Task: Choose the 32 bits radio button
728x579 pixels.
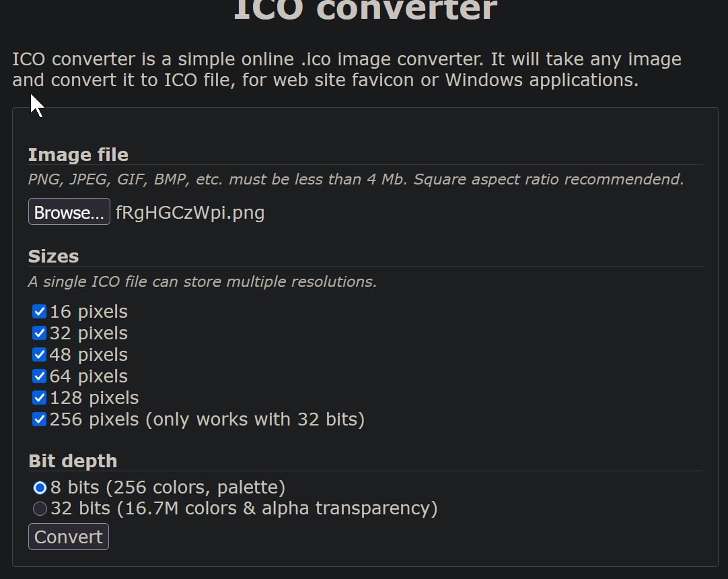Action: (40, 508)
